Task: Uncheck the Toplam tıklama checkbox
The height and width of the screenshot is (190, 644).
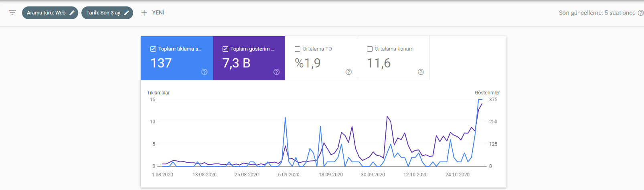Action: [153, 49]
